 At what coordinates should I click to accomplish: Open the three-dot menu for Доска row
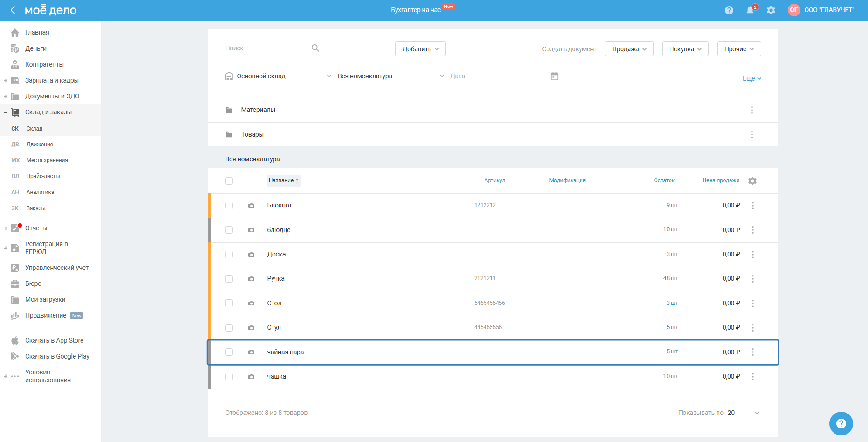(x=753, y=255)
